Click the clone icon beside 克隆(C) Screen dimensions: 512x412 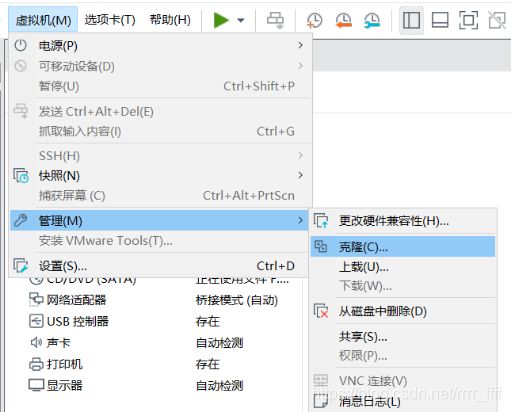(321, 246)
